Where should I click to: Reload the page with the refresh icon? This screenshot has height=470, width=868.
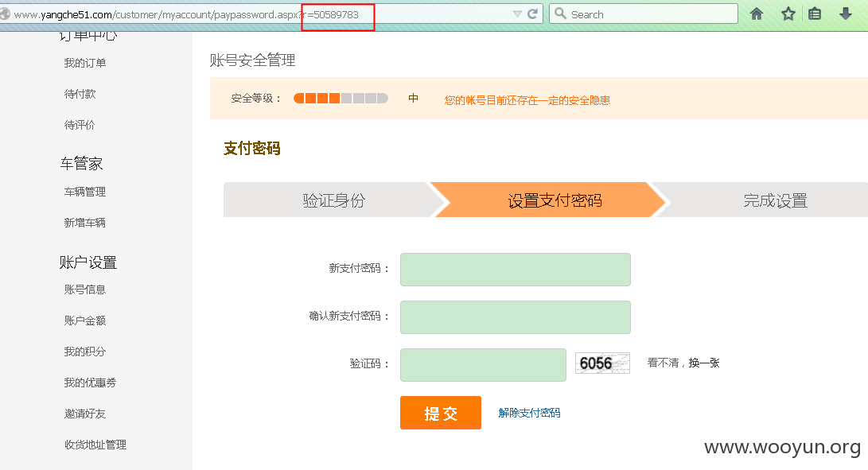coord(532,14)
